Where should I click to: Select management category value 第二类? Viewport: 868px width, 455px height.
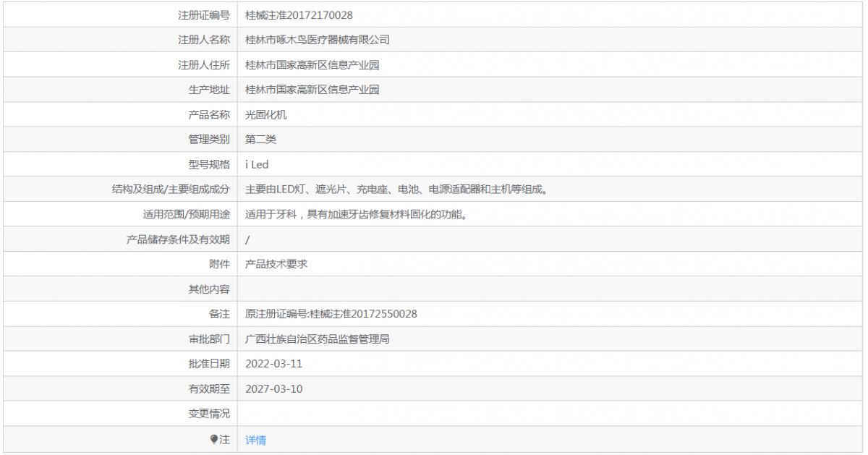pos(261,140)
